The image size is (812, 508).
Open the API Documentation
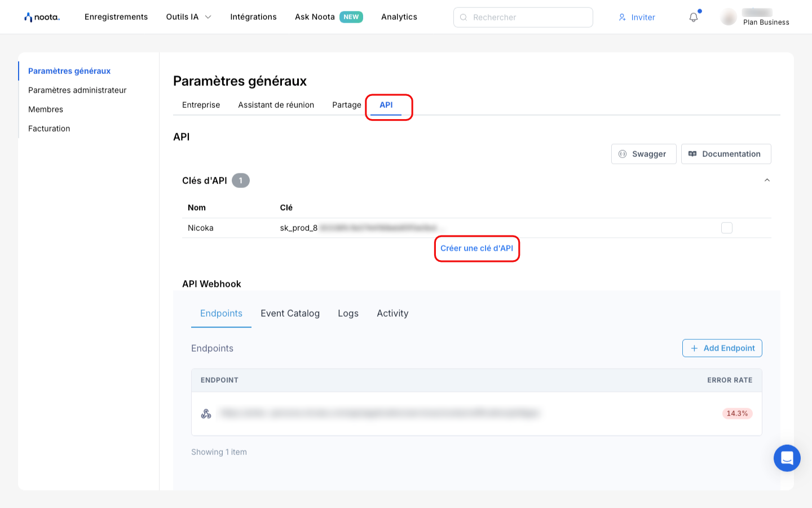pos(726,154)
